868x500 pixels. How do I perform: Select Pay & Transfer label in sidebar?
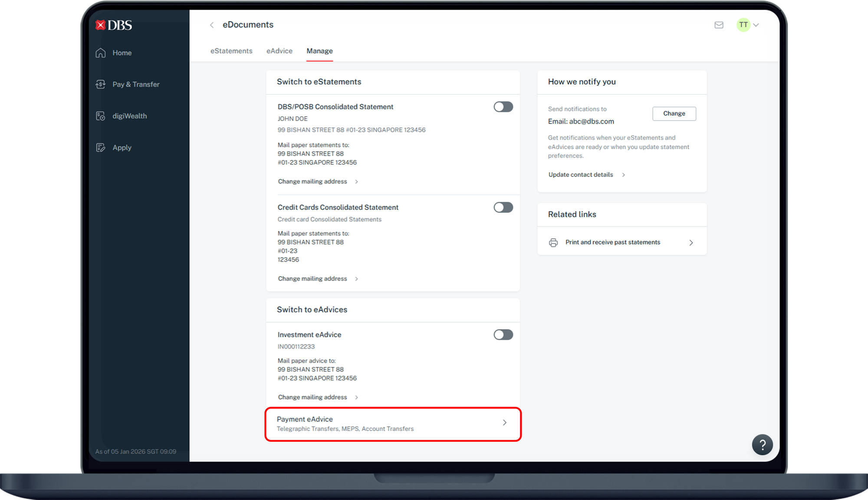click(x=136, y=85)
